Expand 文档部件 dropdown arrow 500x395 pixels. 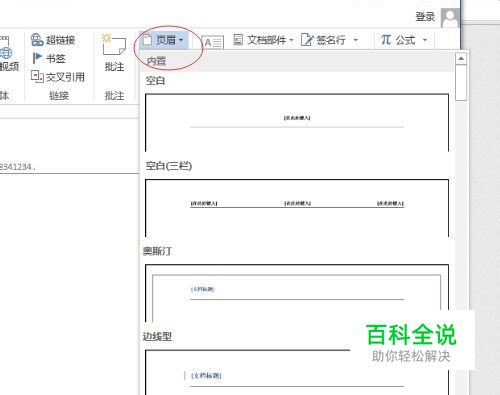click(291, 40)
